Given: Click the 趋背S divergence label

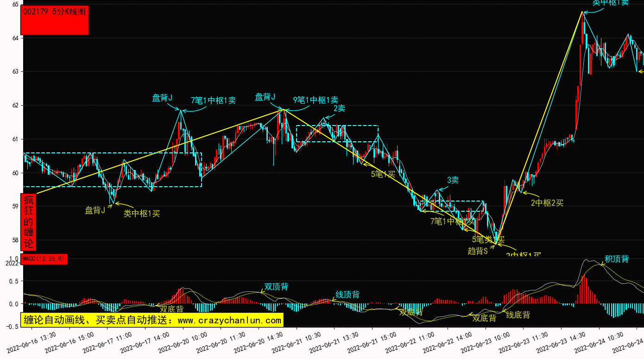Looking at the screenshot, I should pos(478,251).
